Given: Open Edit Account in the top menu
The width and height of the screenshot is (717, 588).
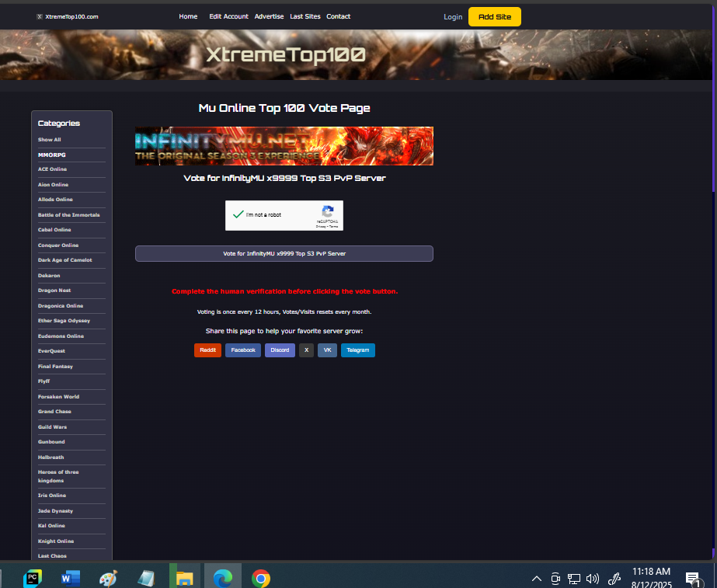Looking at the screenshot, I should [x=228, y=16].
